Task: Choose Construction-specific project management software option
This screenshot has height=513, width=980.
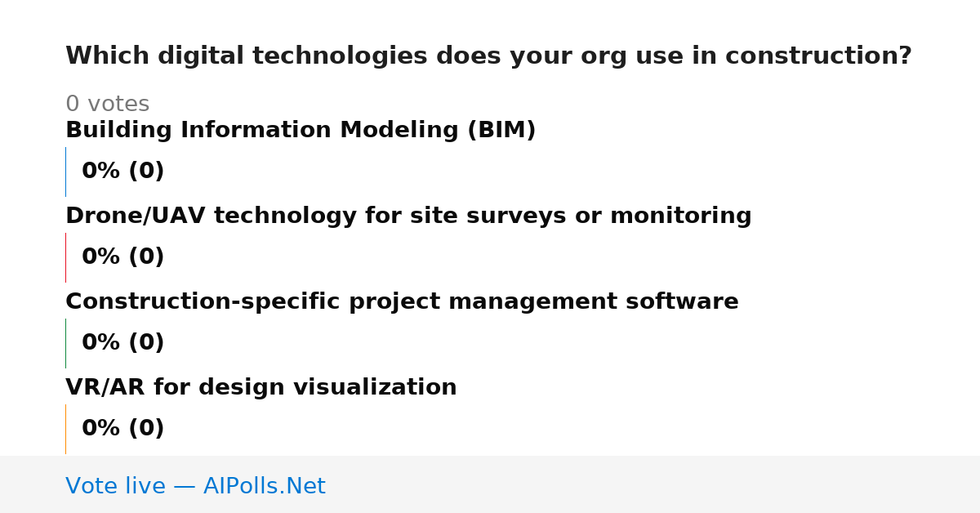Action: (402, 302)
